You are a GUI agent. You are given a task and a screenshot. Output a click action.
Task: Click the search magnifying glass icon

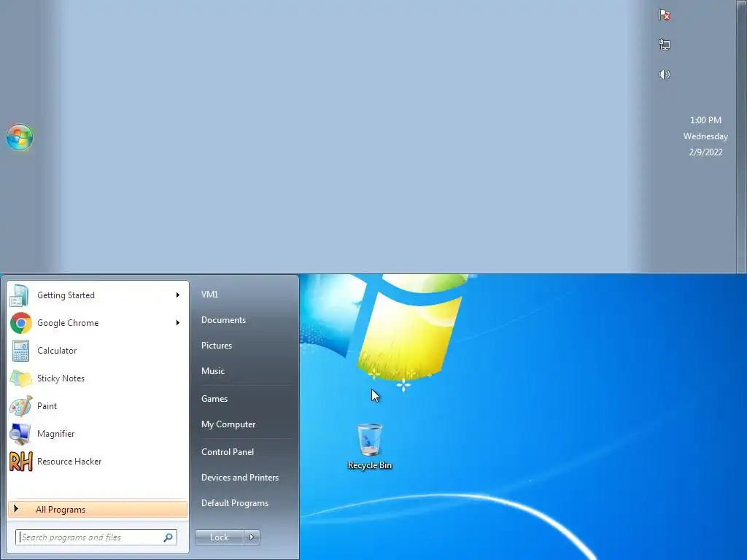point(169,537)
